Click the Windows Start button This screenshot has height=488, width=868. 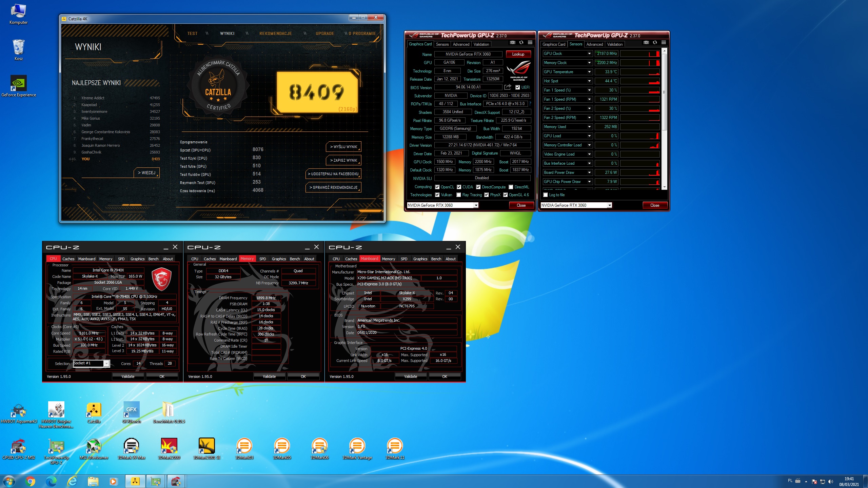coord(9,481)
